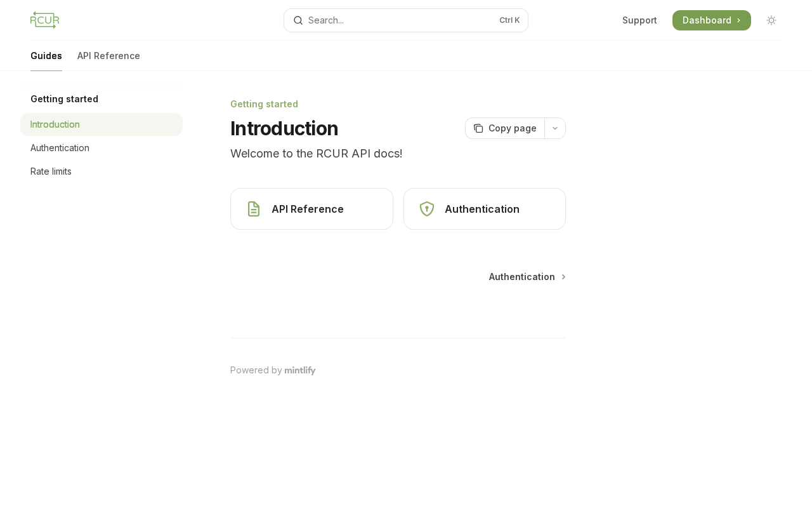Open the Support link
This screenshot has height=508, width=812.
[x=639, y=20]
